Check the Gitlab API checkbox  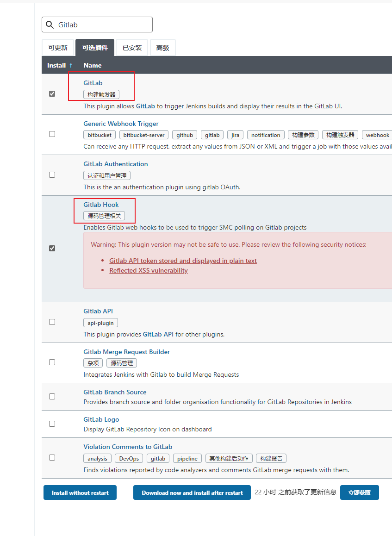52,322
